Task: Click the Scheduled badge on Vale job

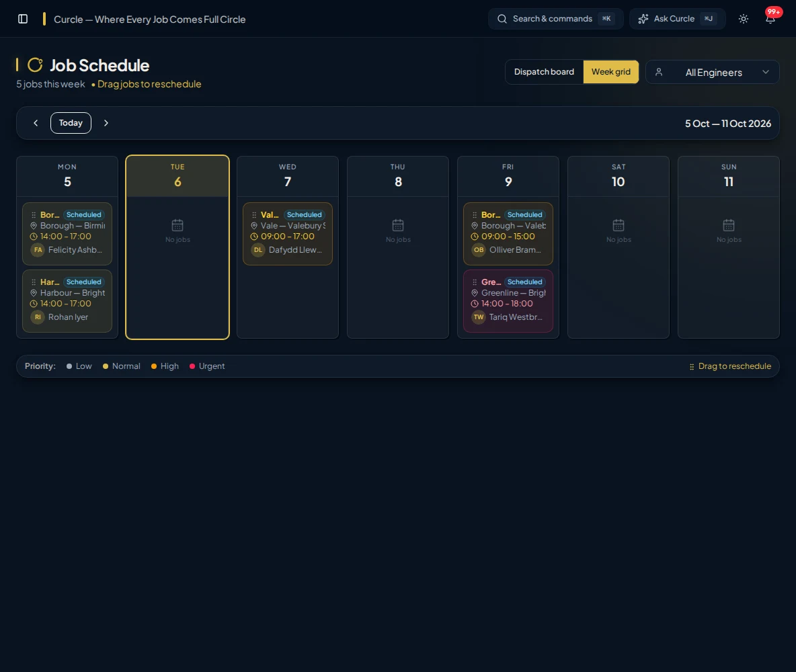Action: [x=304, y=215]
